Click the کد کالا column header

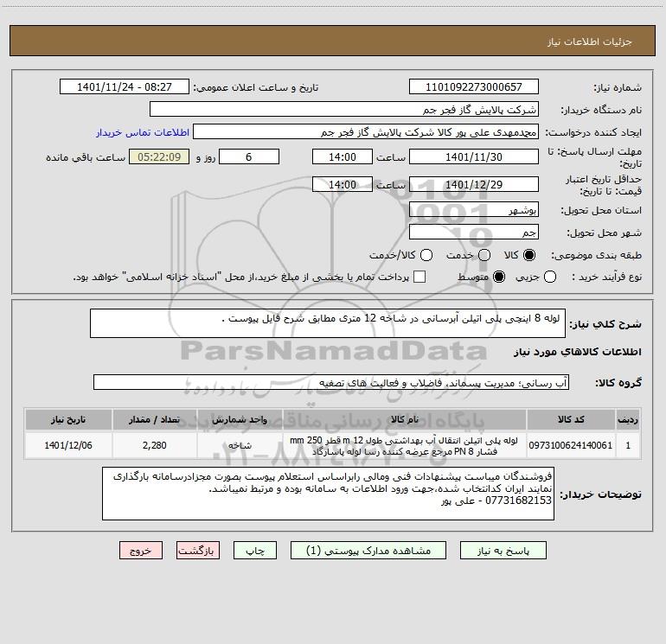pos(571,419)
